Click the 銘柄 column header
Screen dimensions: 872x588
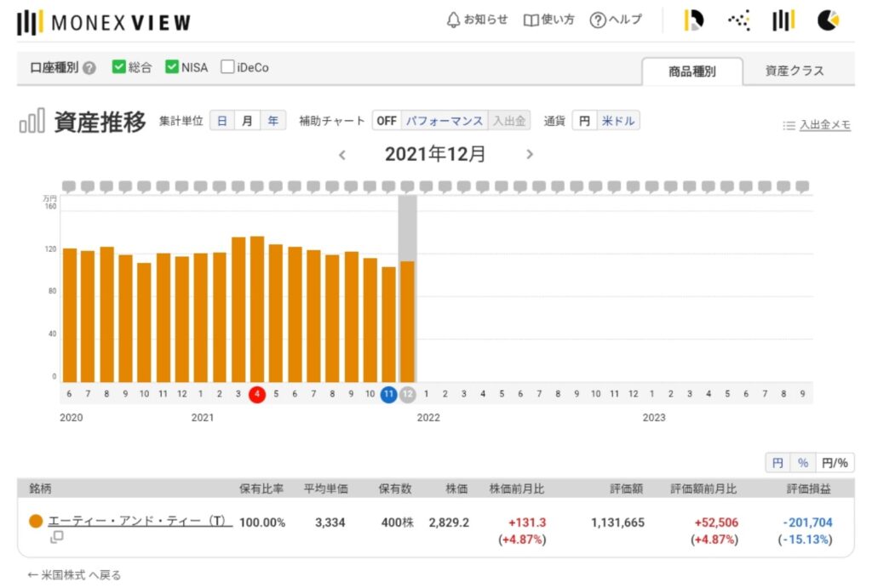[x=40, y=488]
